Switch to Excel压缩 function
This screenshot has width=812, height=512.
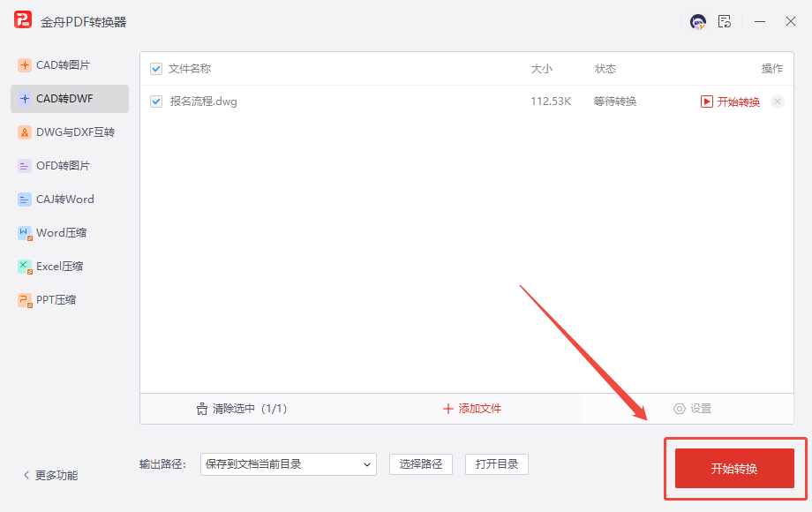(70, 267)
